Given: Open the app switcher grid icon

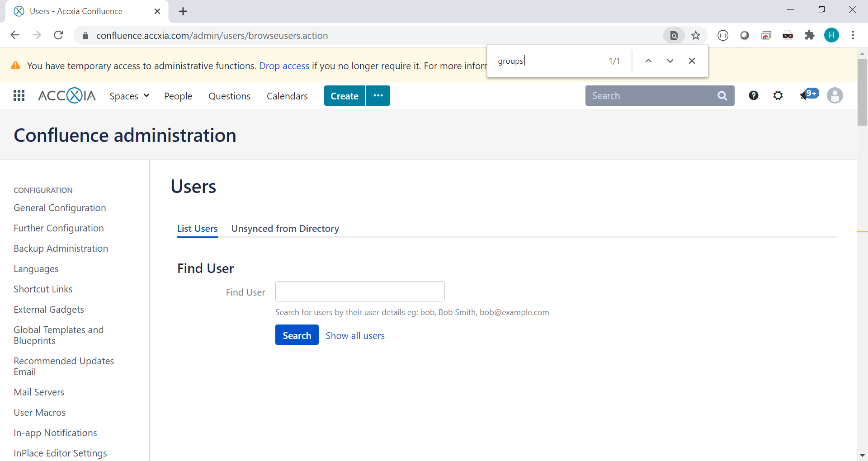Looking at the screenshot, I should click(19, 95).
